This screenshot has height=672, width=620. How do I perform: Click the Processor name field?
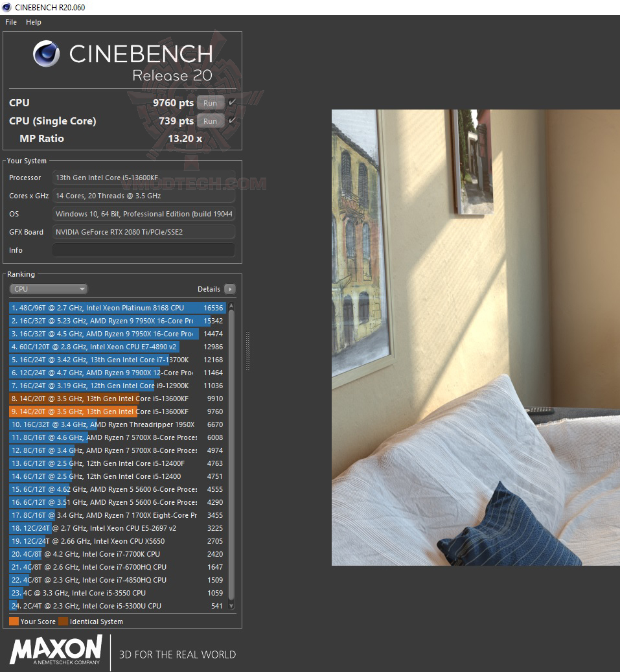click(144, 178)
